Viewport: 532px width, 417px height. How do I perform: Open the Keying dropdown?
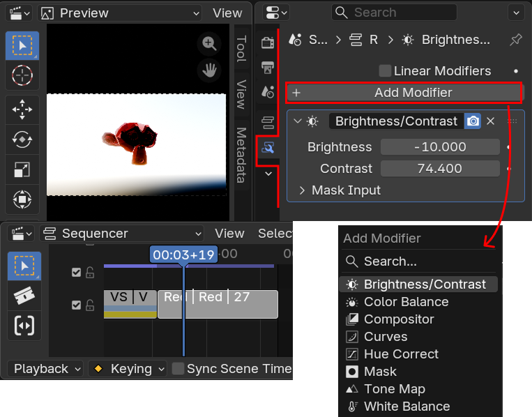[x=130, y=369]
